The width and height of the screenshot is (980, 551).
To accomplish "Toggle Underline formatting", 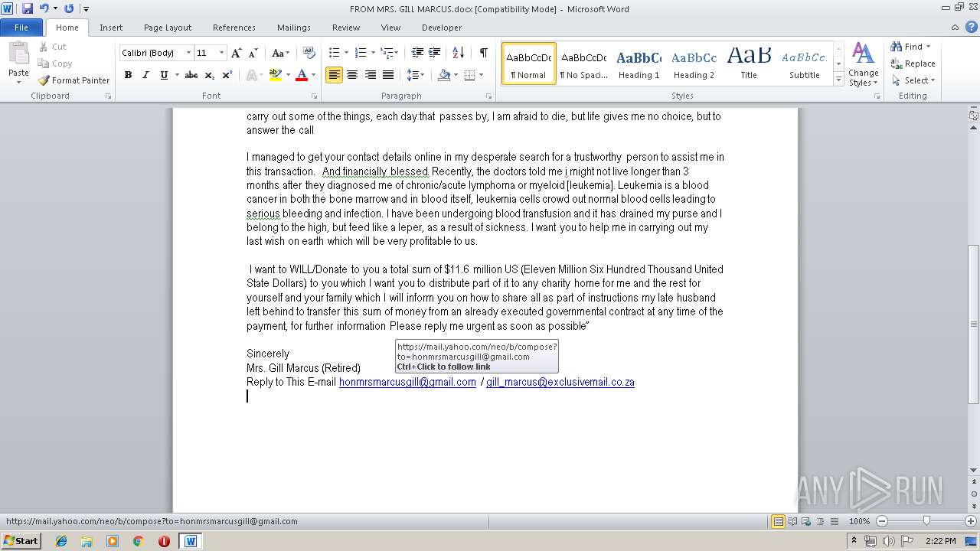I will tap(164, 75).
